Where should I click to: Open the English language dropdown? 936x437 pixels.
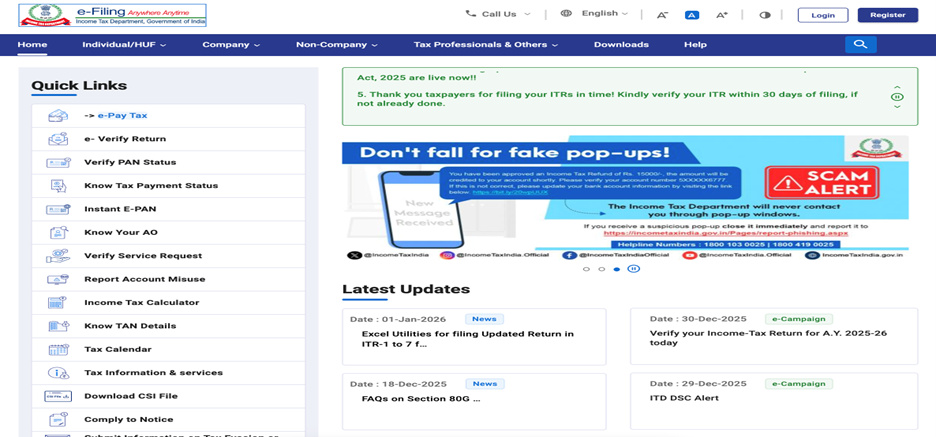tap(595, 14)
